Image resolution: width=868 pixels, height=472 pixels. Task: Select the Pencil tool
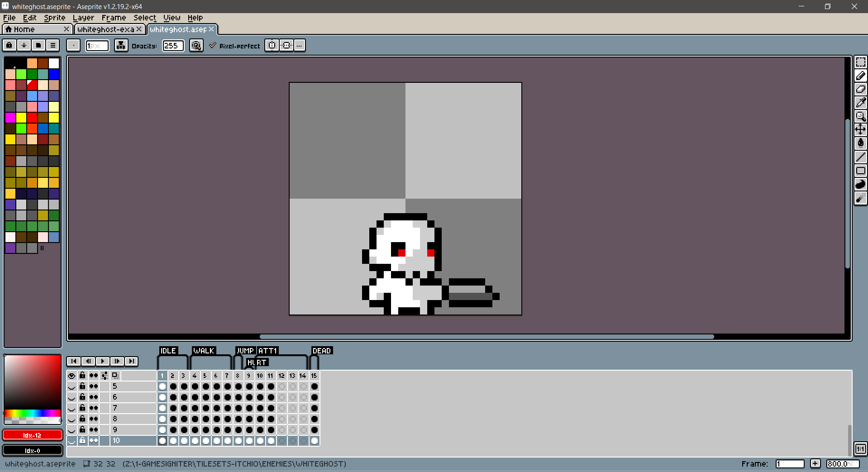pos(860,76)
